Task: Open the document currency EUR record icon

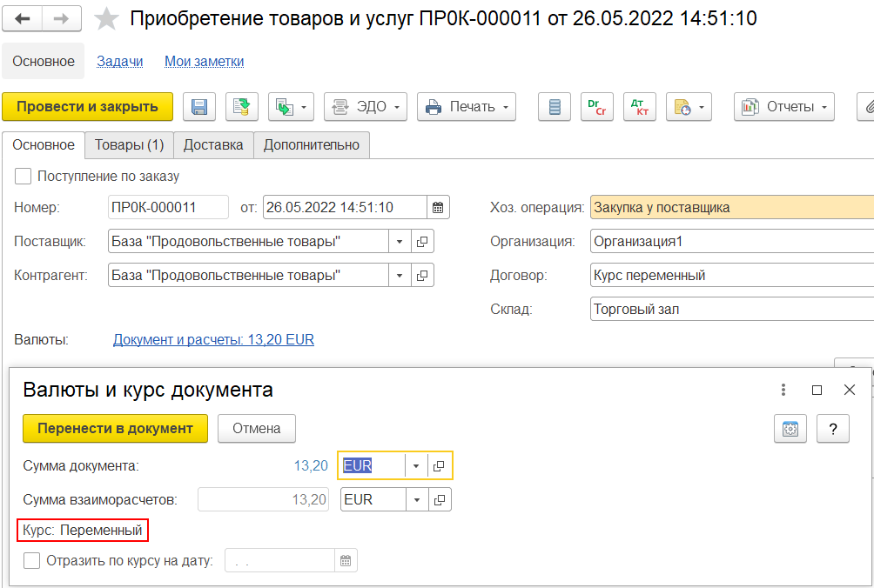Action: (x=440, y=466)
